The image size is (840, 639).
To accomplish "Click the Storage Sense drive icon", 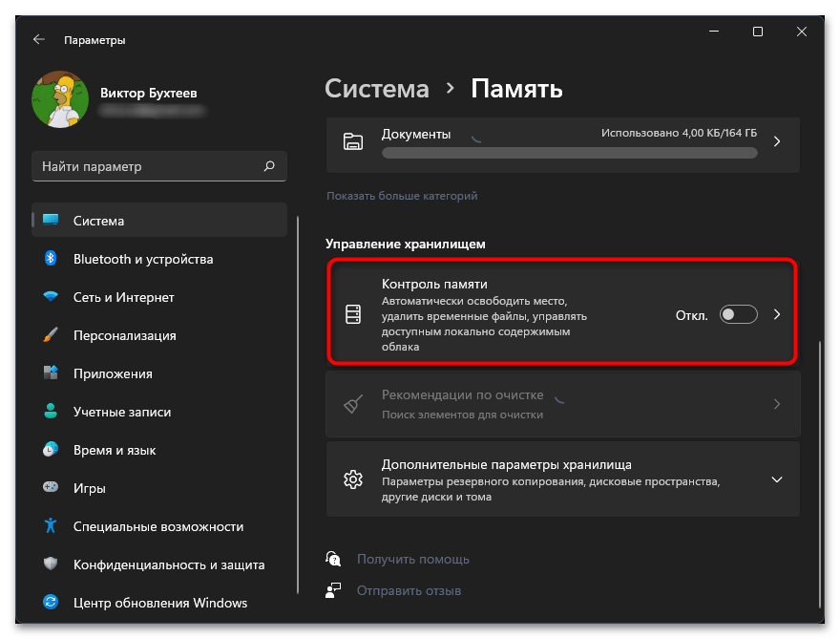I will tap(353, 314).
